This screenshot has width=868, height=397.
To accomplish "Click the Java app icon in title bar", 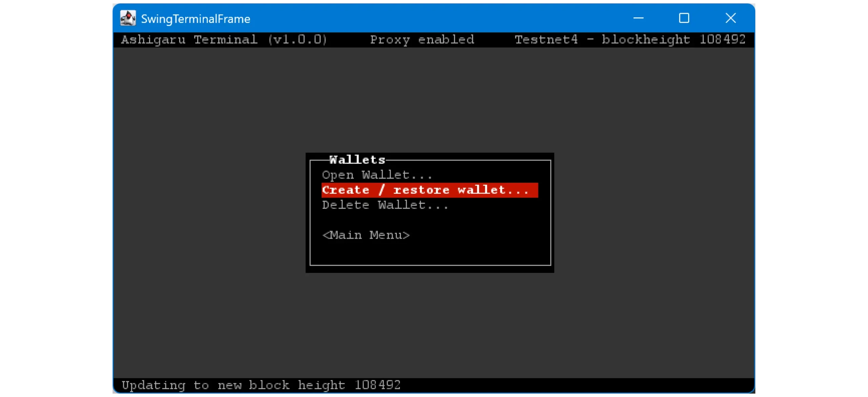I will coord(128,18).
